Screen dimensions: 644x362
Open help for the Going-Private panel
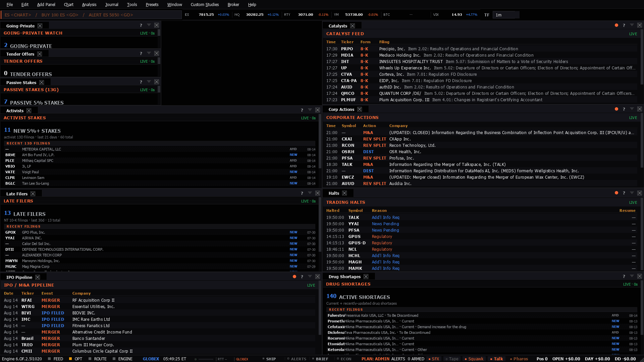point(141,25)
